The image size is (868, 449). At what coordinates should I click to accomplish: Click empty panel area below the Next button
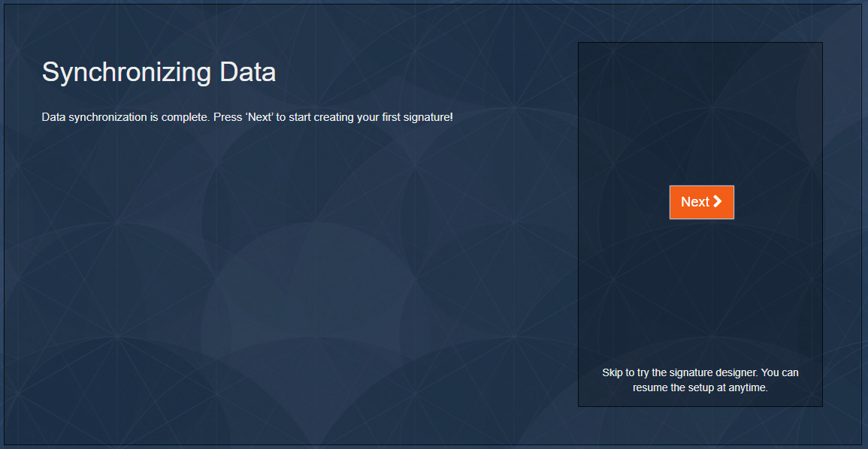click(x=700, y=293)
